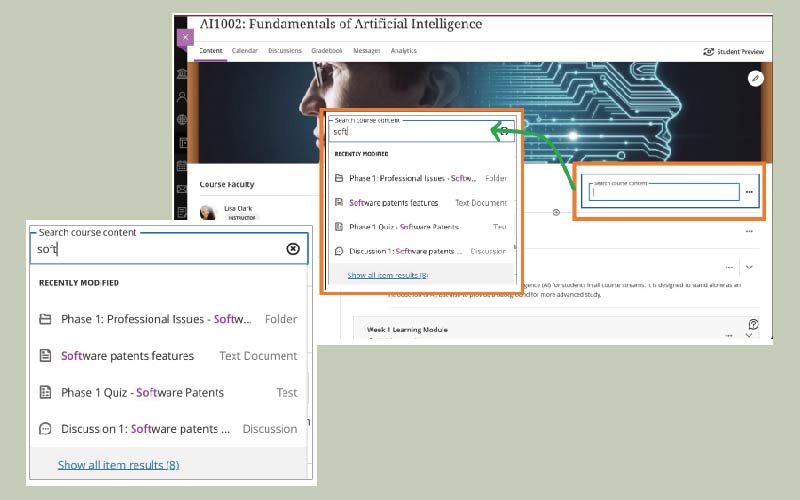Open the Gradebook tab
The height and width of the screenshot is (500, 800).
point(327,50)
